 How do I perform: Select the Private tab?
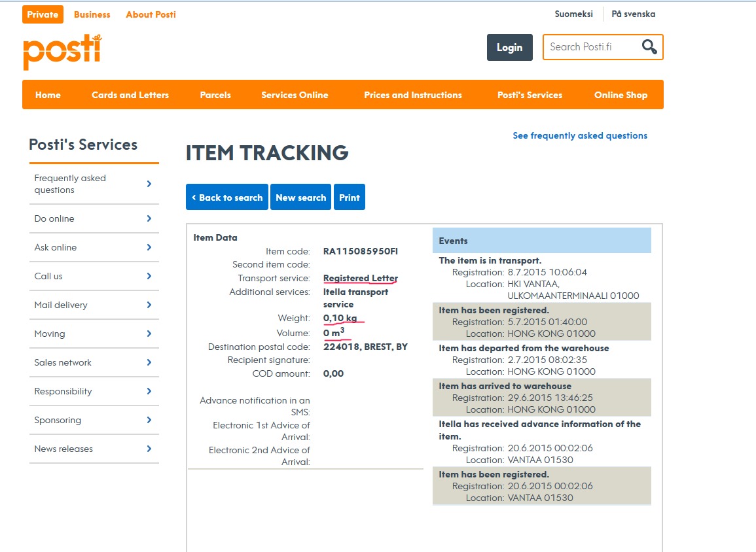[43, 14]
